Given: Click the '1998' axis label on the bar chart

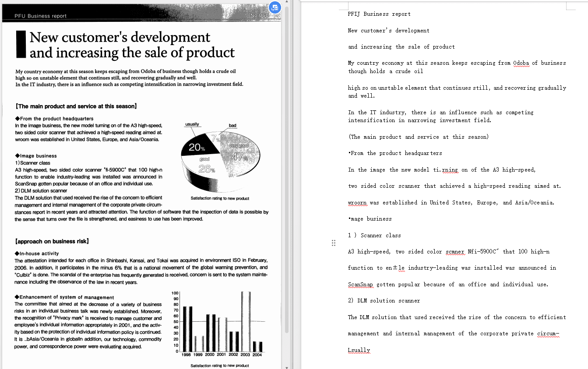Looking at the screenshot, I should 187,355.
